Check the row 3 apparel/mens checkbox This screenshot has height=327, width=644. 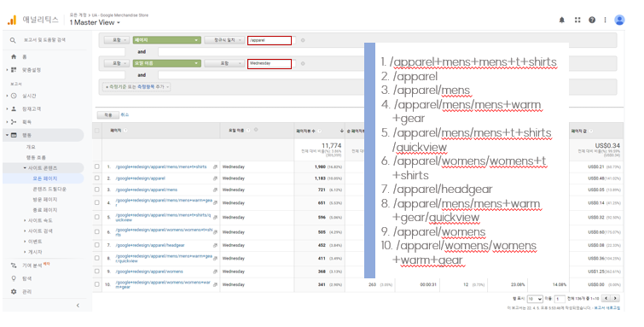coord(97,190)
